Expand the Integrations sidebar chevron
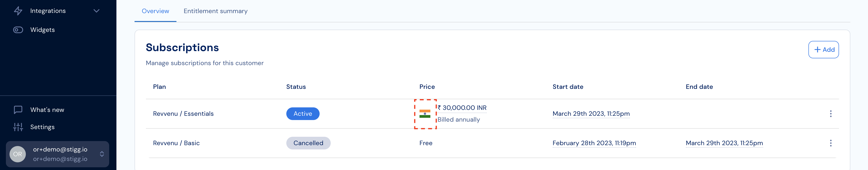 96,11
